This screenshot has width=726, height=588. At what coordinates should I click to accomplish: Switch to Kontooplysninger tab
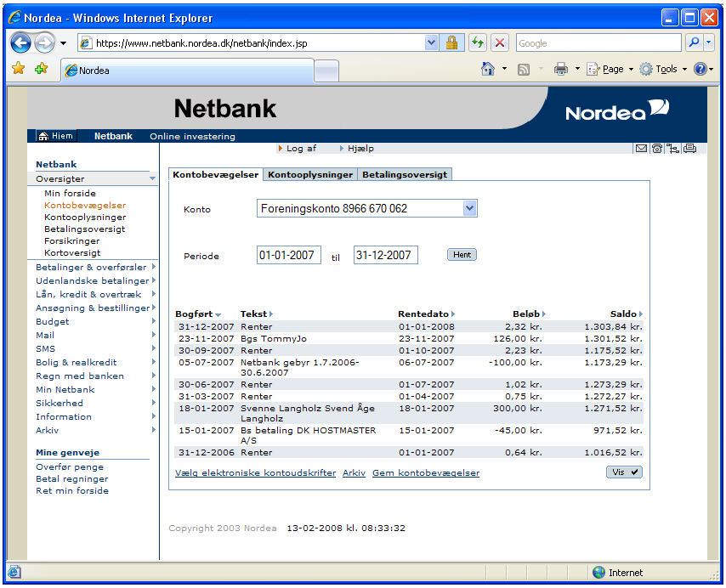click(310, 174)
